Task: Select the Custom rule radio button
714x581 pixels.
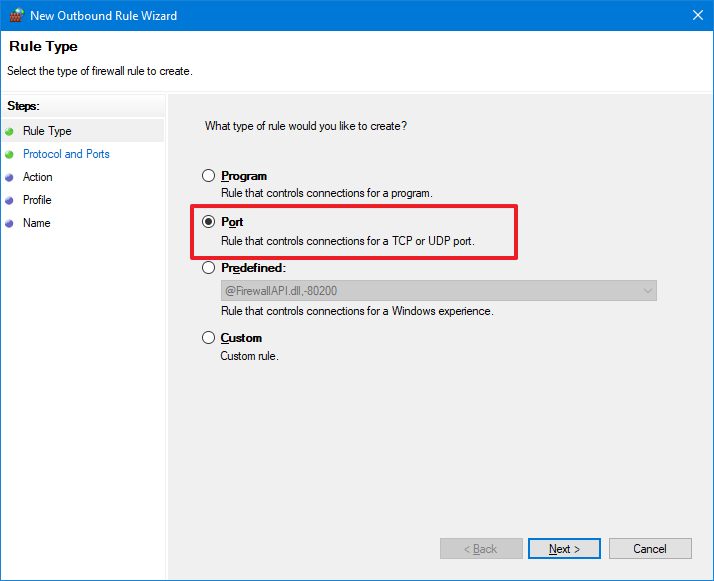Action: 209,338
